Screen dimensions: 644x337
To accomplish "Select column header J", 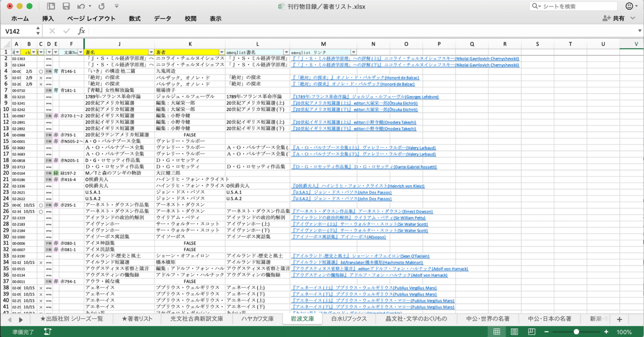I will coord(119,44).
